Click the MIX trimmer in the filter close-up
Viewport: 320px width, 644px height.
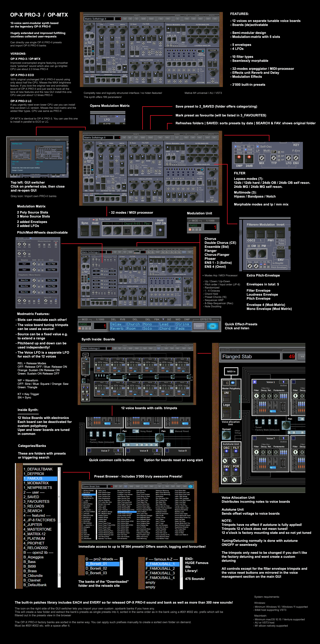click(x=261, y=158)
